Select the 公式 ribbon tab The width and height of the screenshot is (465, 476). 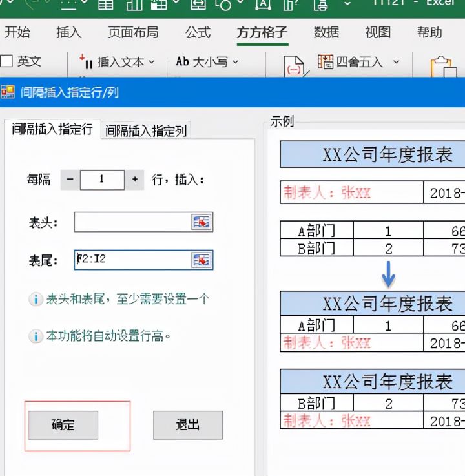[198, 32]
